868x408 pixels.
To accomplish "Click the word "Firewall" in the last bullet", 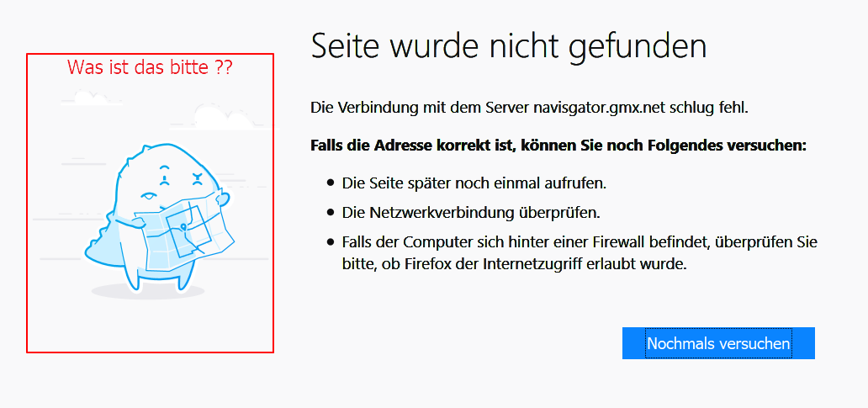I will [622, 242].
